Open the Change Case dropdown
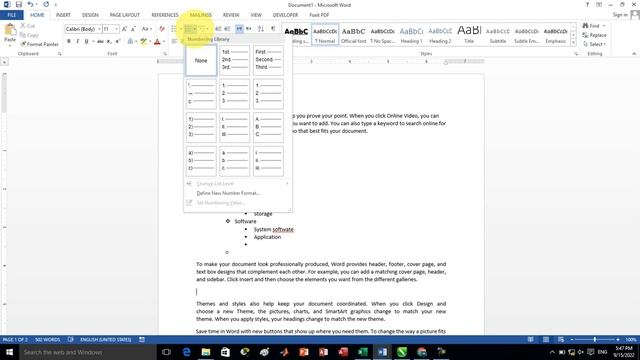This screenshot has width=640, height=360. click(x=147, y=29)
